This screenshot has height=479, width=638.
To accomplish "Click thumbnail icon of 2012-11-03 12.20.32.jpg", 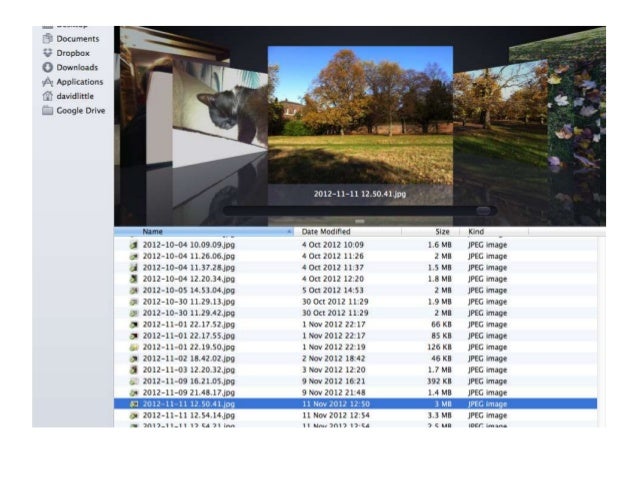I will (134, 370).
